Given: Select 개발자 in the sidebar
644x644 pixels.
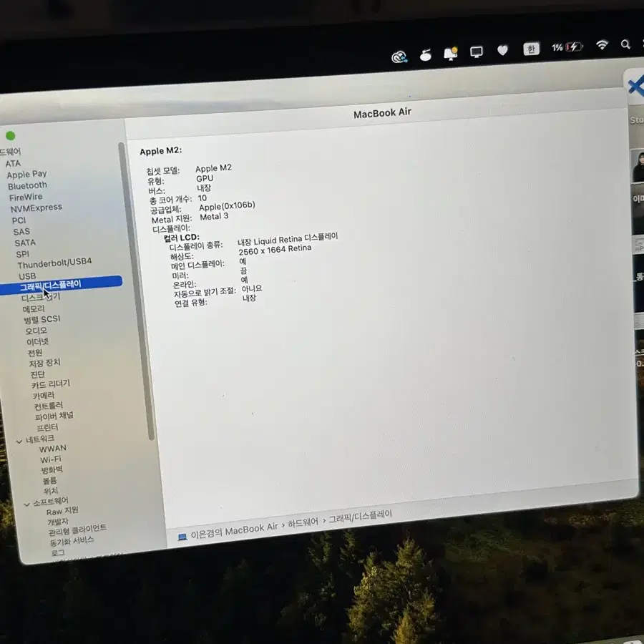Looking at the screenshot, I should [57, 522].
